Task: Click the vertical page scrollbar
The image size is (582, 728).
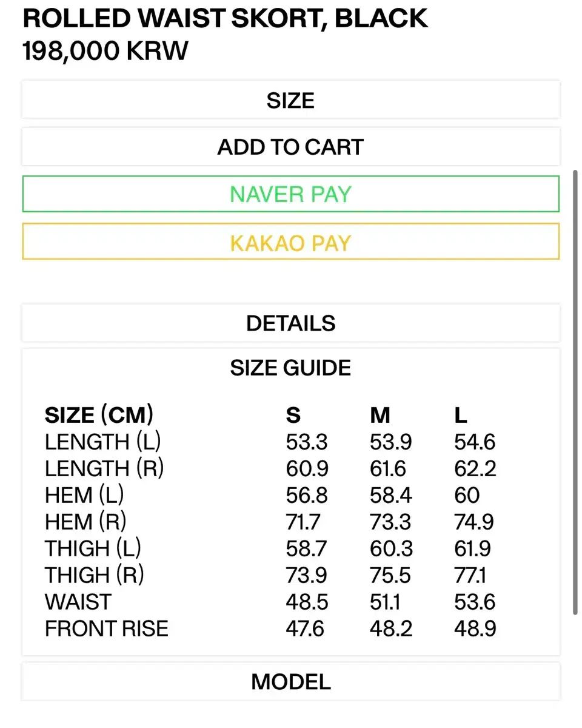Action: click(575, 388)
